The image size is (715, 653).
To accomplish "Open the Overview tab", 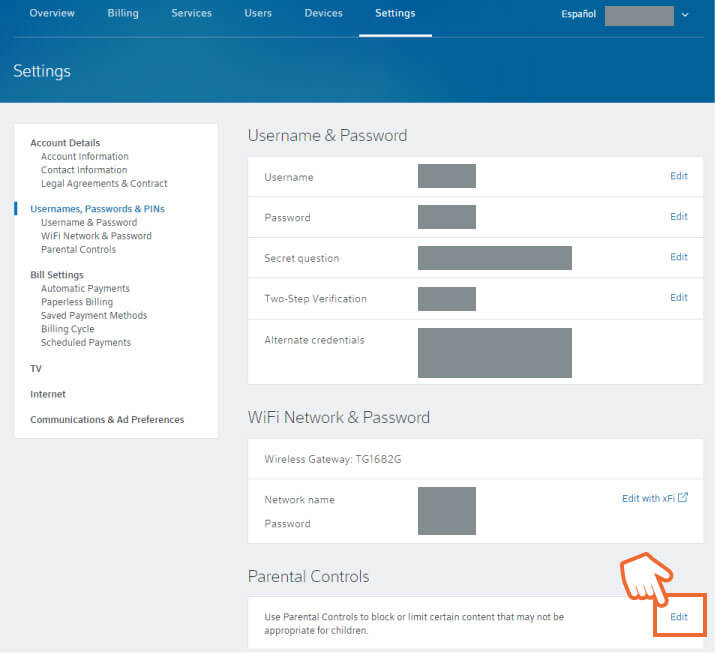I will click(x=52, y=14).
